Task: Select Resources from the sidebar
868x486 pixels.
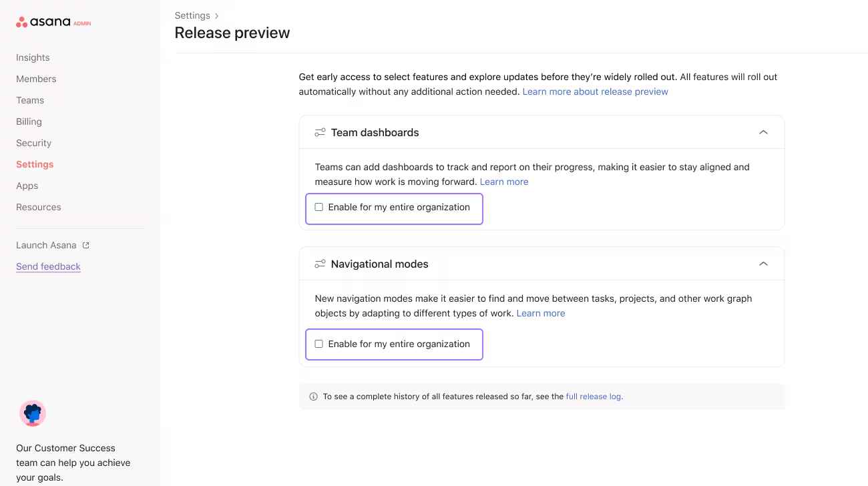Action: pyautogui.click(x=38, y=207)
